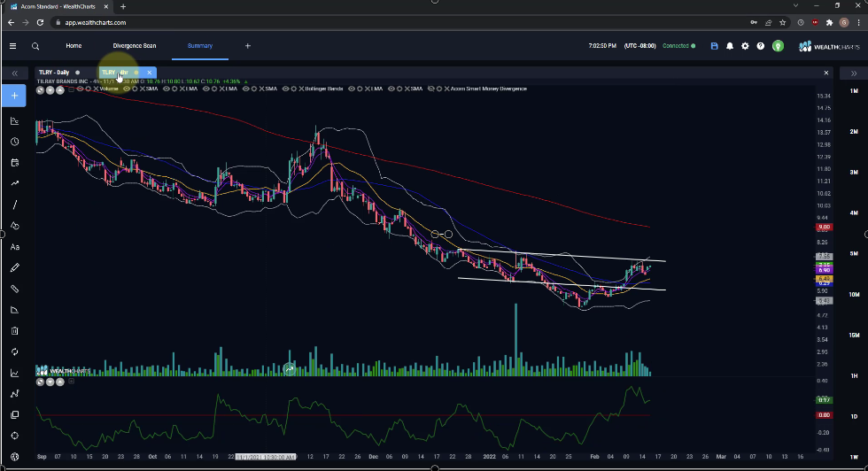The image size is (868, 471).
Task: Click small square box in divergence pane header
Action: point(71,382)
